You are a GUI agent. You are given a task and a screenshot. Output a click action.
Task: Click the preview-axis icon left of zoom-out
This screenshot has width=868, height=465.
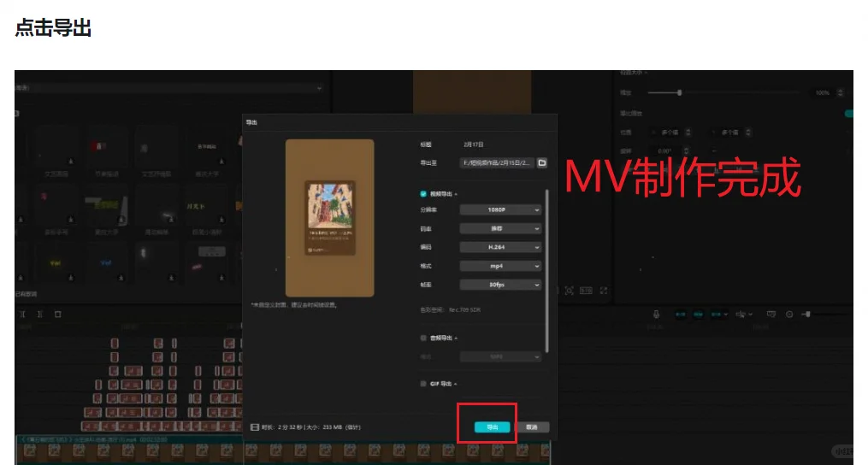coord(771,314)
